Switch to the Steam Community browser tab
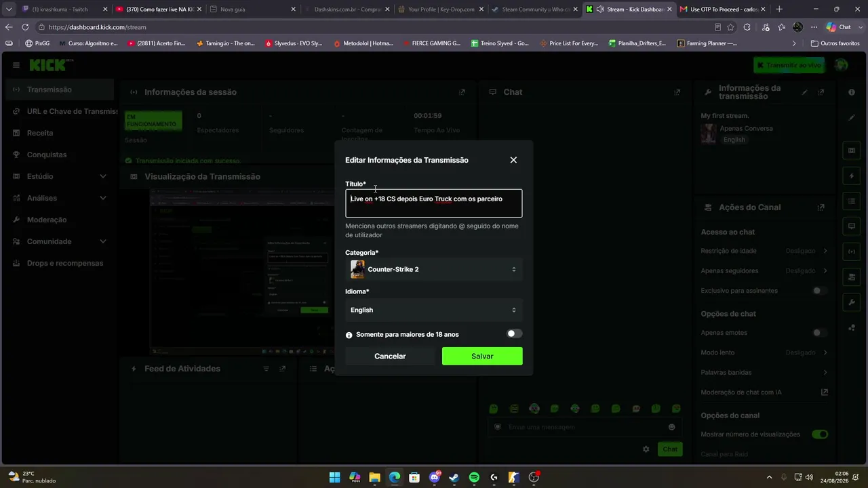 (x=534, y=9)
